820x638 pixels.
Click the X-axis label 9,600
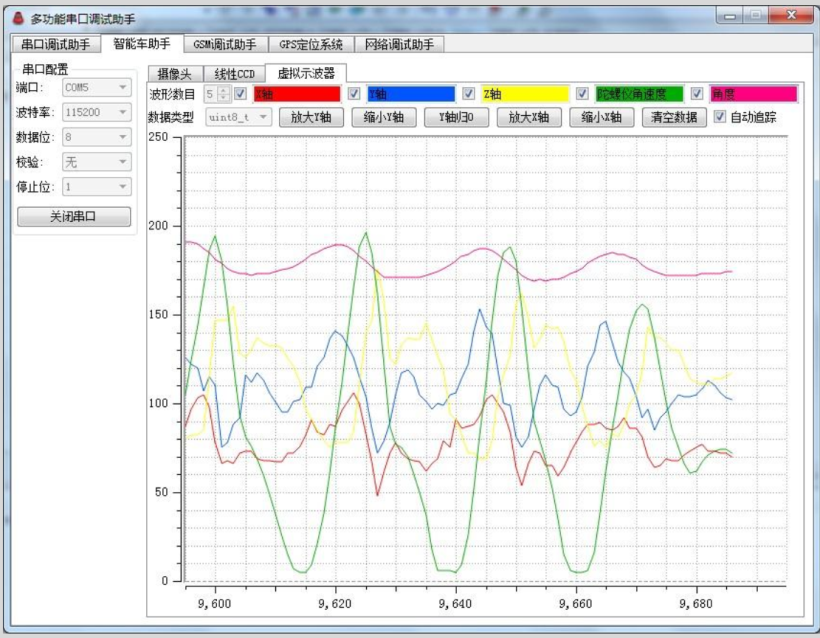coord(214,604)
